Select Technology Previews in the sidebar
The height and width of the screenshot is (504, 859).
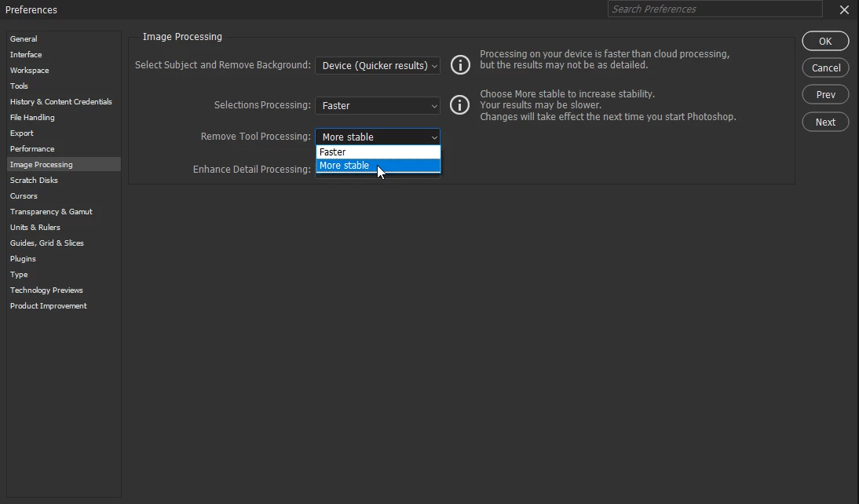tap(64, 290)
